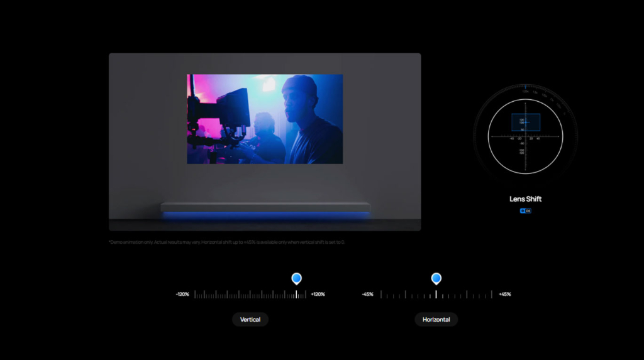This screenshot has width=644, height=360.
Task: Click the glowing blue-lit console under the screen
Action: click(265, 209)
